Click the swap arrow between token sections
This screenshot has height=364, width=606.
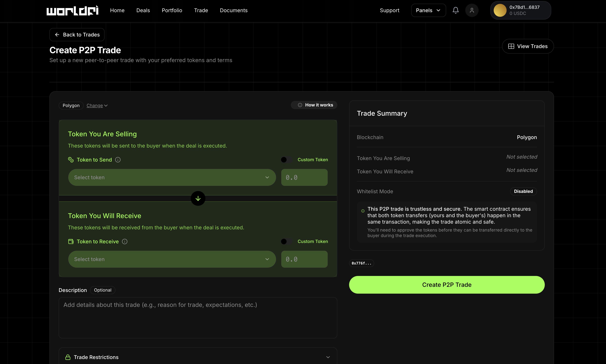[198, 198]
